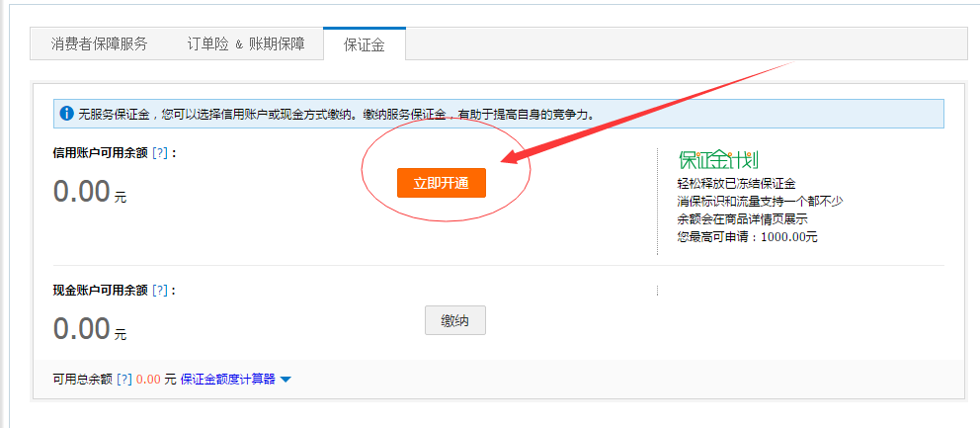Click the orange 立即开通 button
This screenshot has width=980, height=428.
click(442, 183)
